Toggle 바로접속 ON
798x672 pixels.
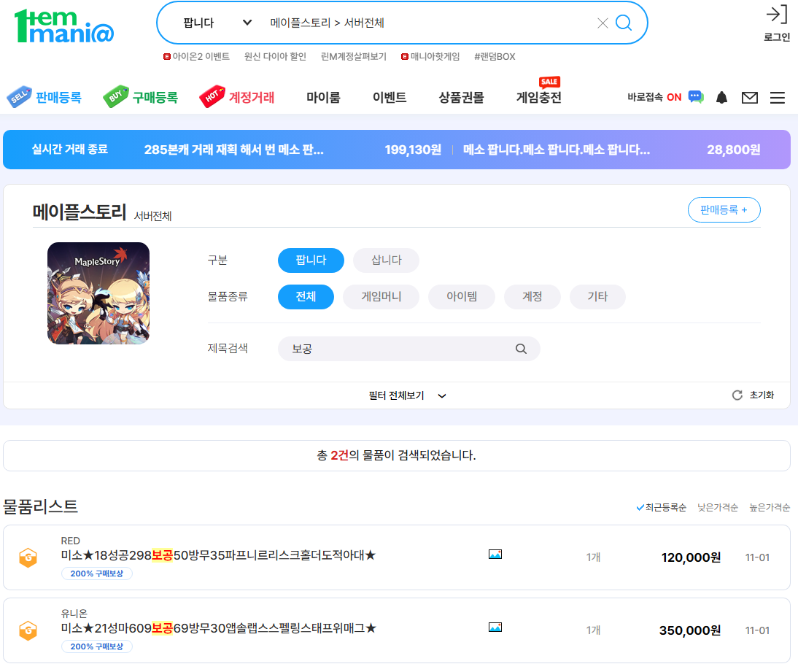click(x=654, y=97)
